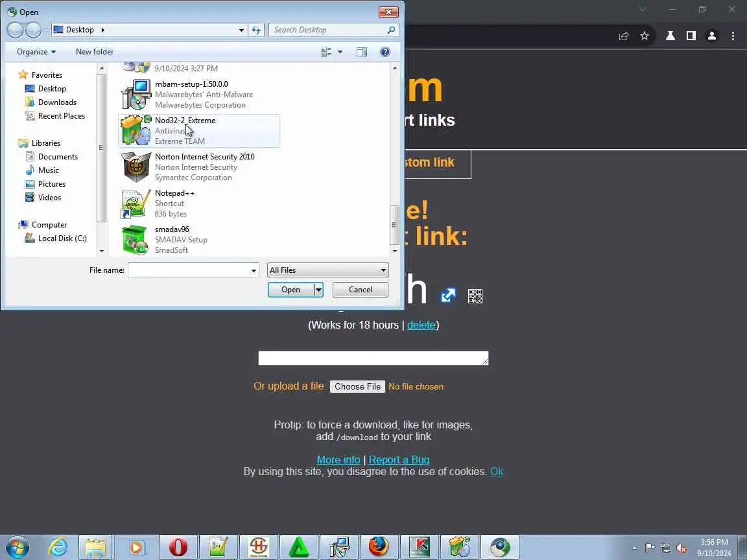This screenshot has width=747, height=560.
Task: Click the file list vertical scrollbar thumb
Action: (x=394, y=224)
